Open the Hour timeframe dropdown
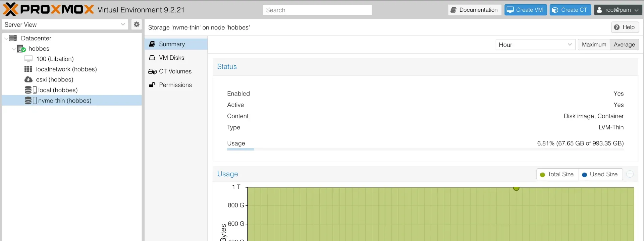The width and height of the screenshot is (644, 241). point(535,45)
